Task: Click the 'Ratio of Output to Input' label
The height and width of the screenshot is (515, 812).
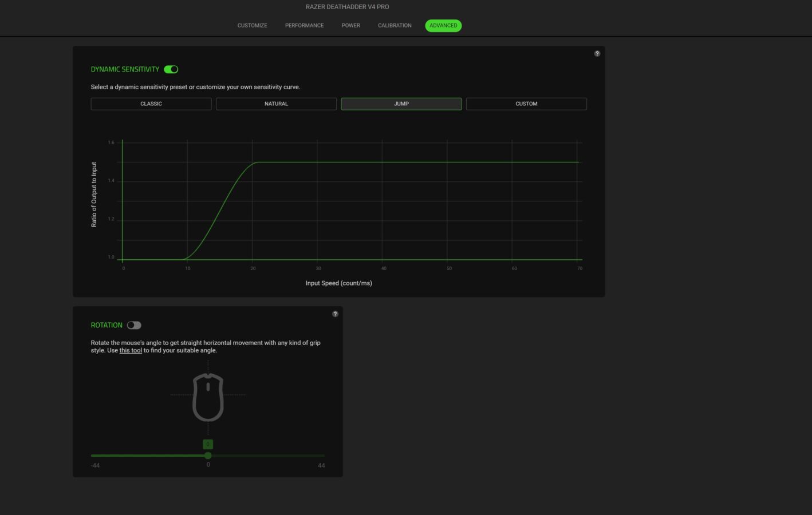Action: tap(94, 195)
